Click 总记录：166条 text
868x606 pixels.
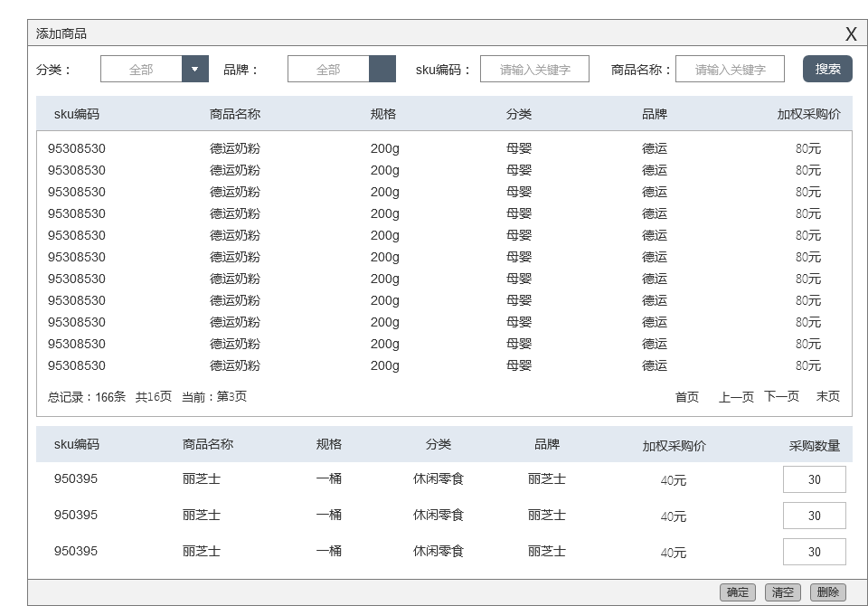point(87,397)
